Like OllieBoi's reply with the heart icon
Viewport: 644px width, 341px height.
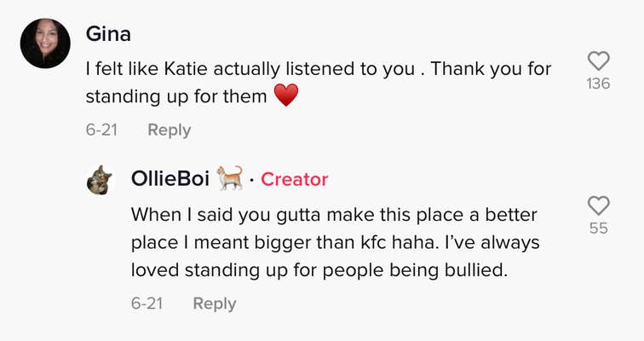600,205
